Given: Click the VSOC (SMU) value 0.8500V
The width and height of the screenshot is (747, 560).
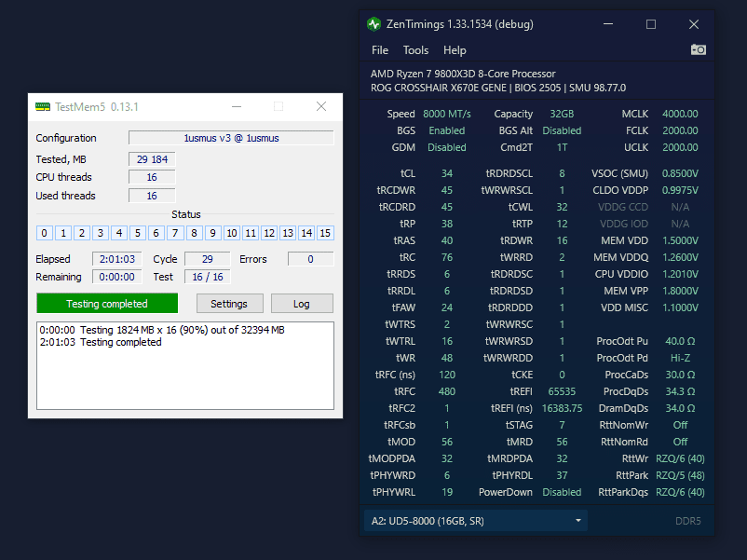Looking at the screenshot, I should (x=680, y=173).
